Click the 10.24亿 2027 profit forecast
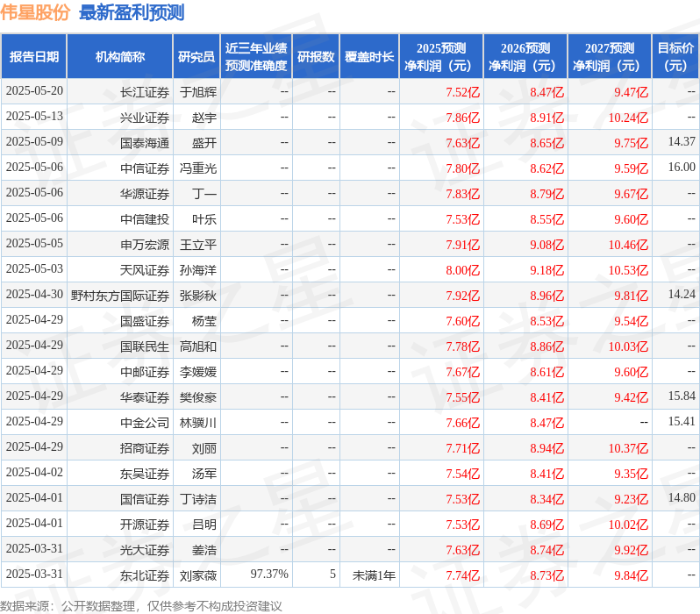Screen dimensions: 700x614 [628, 118]
